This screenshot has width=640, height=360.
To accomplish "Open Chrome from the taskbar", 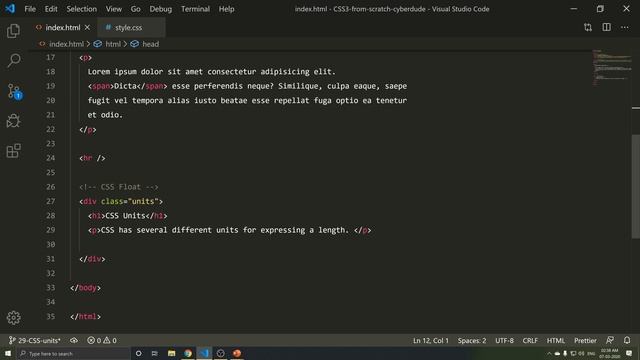I will tap(188, 353).
